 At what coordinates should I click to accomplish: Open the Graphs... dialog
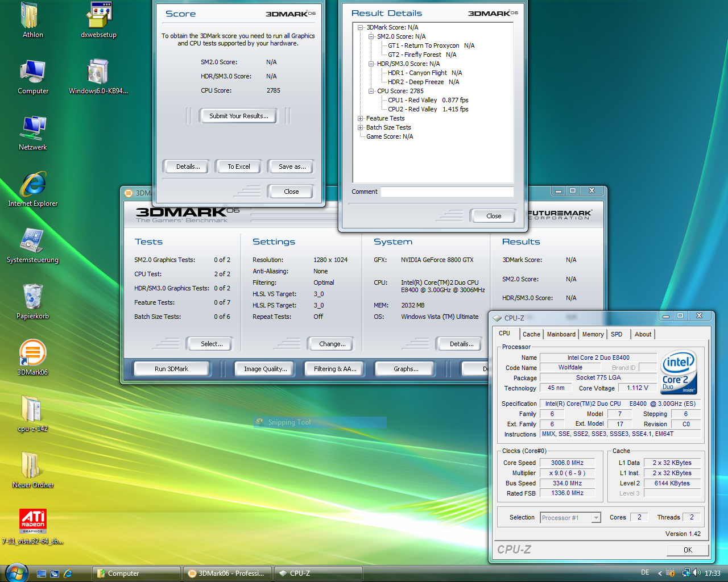click(406, 369)
